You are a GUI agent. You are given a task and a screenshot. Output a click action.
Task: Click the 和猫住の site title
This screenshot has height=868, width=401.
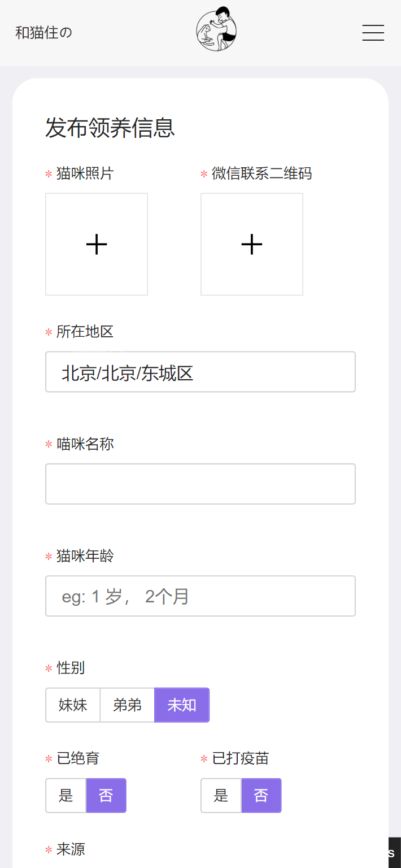coord(43,33)
